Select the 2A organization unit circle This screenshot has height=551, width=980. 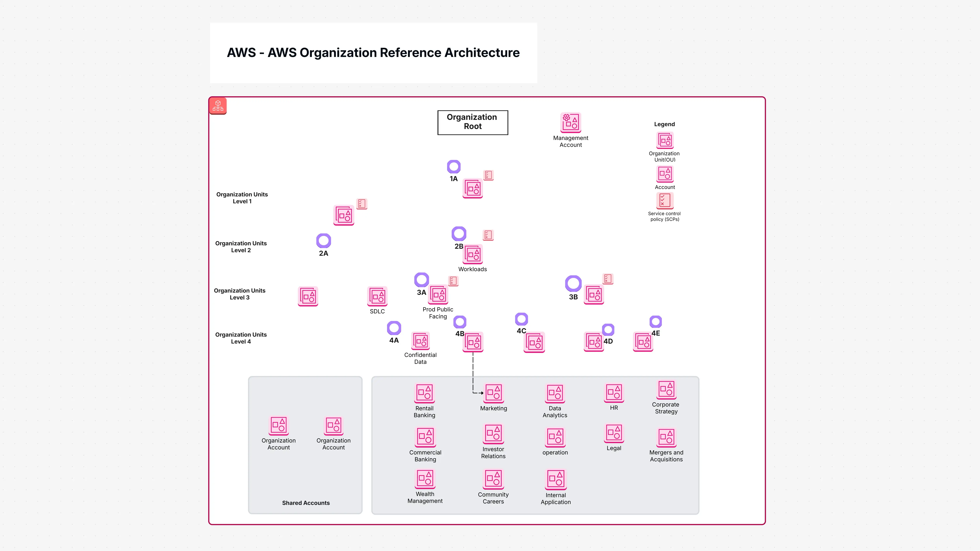click(324, 241)
